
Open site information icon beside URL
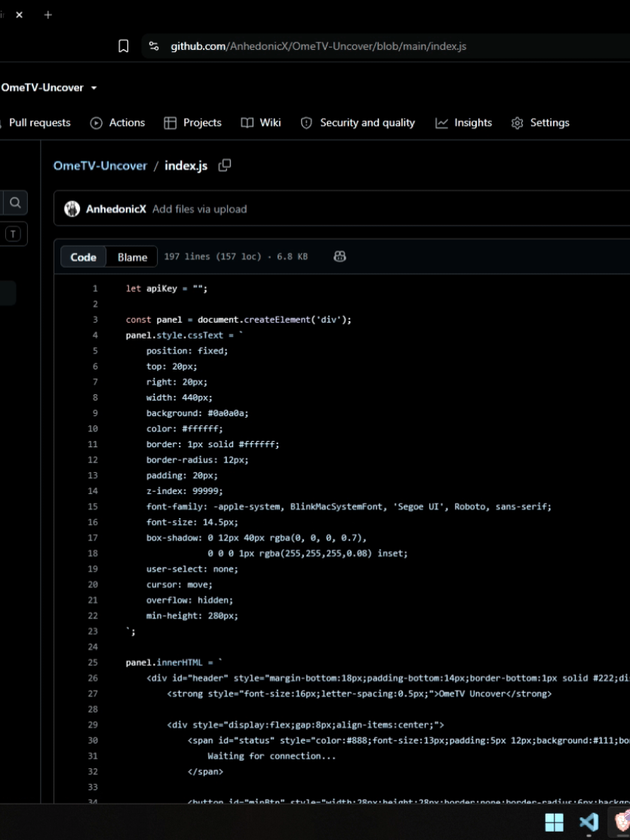[x=154, y=46]
